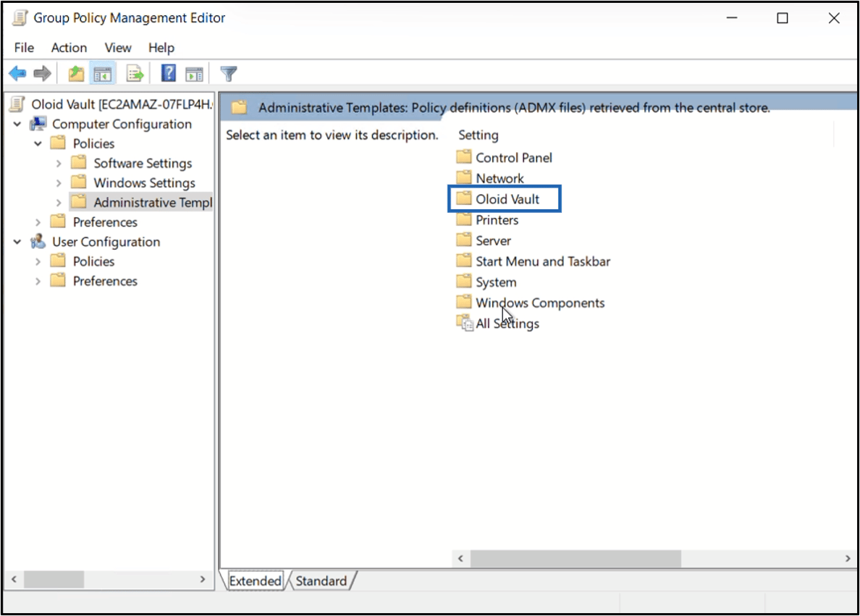Collapse the Computer Configuration node
The image size is (860, 616).
click(17, 124)
